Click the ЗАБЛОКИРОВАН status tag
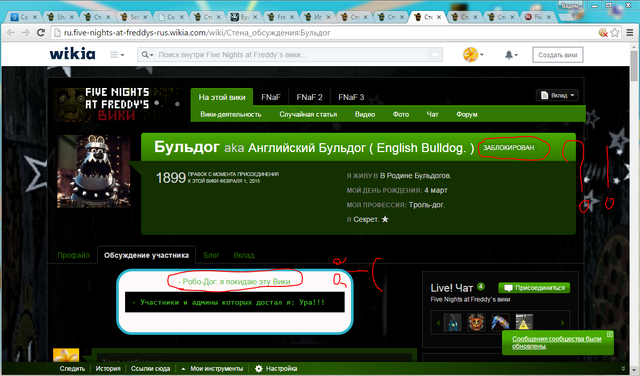This screenshot has height=376, width=640. 509,148
